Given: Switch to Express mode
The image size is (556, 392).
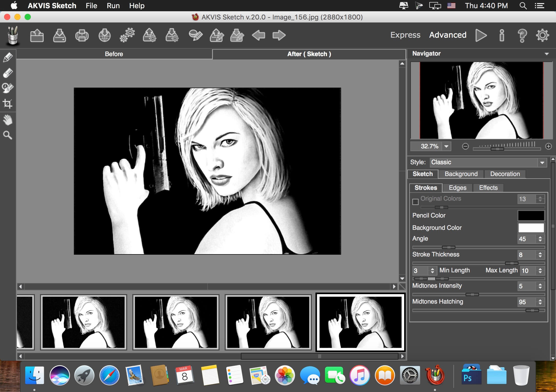Looking at the screenshot, I should 404,35.
